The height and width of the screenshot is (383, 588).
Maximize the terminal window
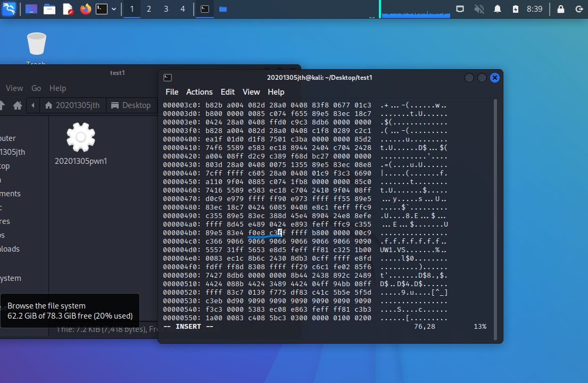tap(482, 78)
